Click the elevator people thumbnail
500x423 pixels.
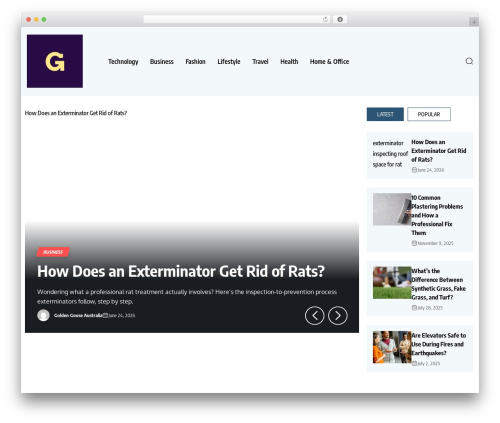click(x=392, y=347)
